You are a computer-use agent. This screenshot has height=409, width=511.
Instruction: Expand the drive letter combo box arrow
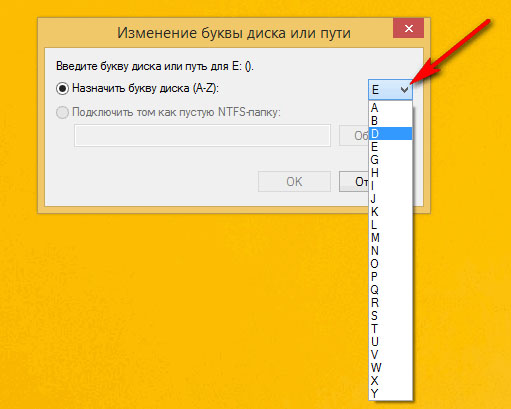point(404,90)
